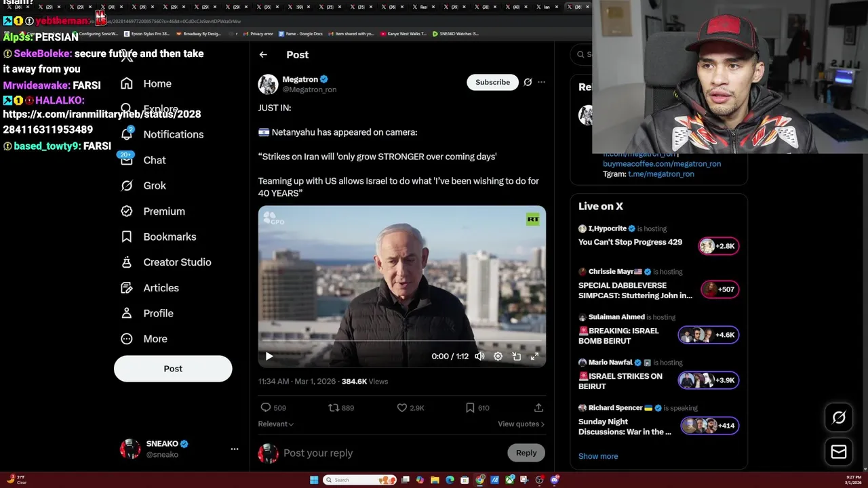Click the Premium verified badge icon

[127, 211]
